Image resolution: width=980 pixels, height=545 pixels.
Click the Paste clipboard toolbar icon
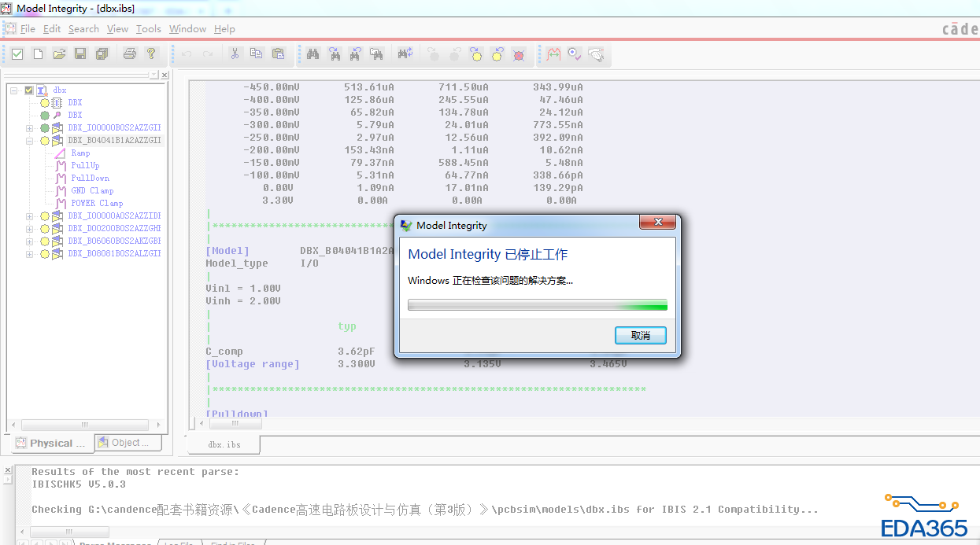pos(278,54)
